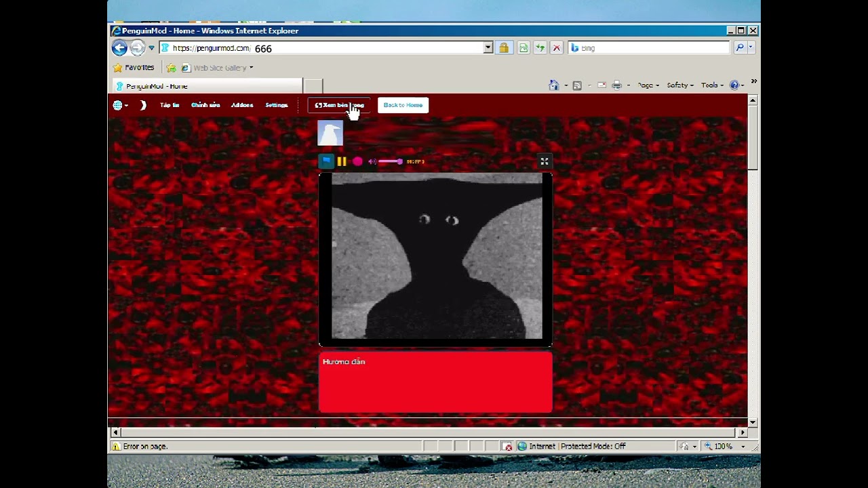Click the zoom magnifier 100% button
The width and height of the screenshot is (868, 488).
(x=719, y=446)
